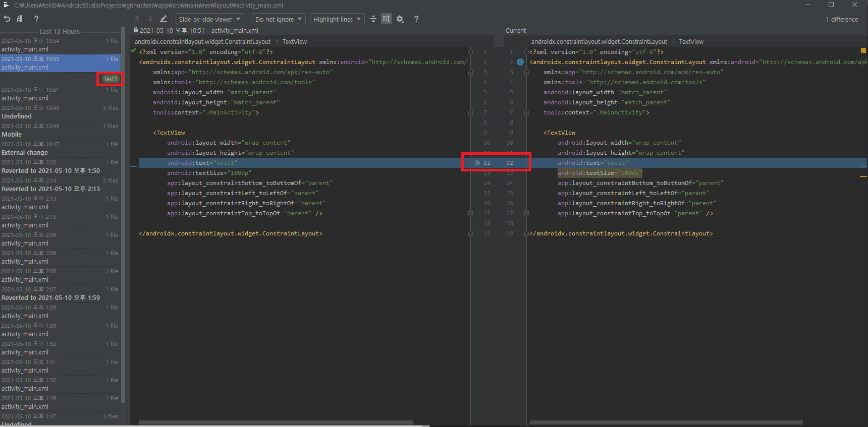Click highlighted android:textSize line in right pane
This screenshot has height=427, width=868.
pos(600,173)
